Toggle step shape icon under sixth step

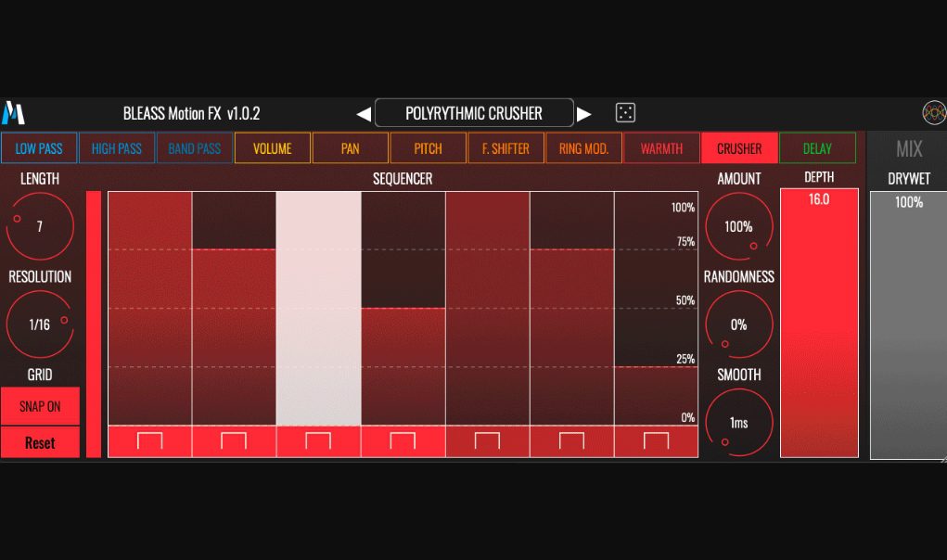pyautogui.click(x=572, y=441)
